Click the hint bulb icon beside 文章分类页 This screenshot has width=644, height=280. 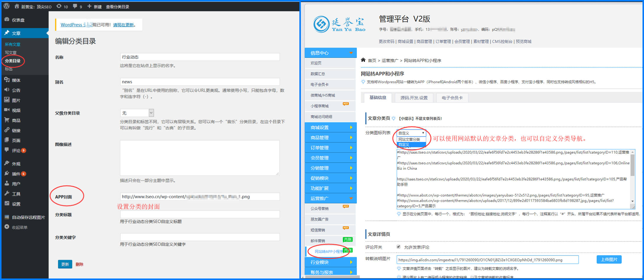(x=394, y=118)
